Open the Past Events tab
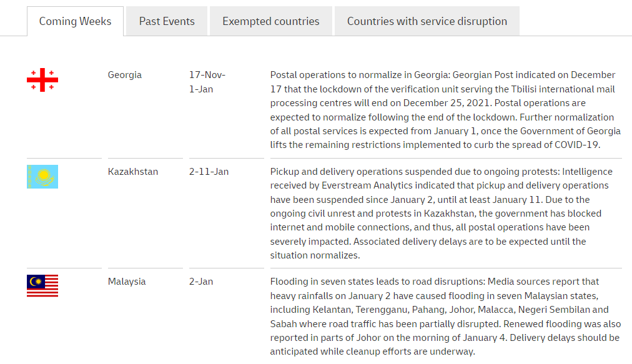The image size is (632, 364). coord(167,21)
